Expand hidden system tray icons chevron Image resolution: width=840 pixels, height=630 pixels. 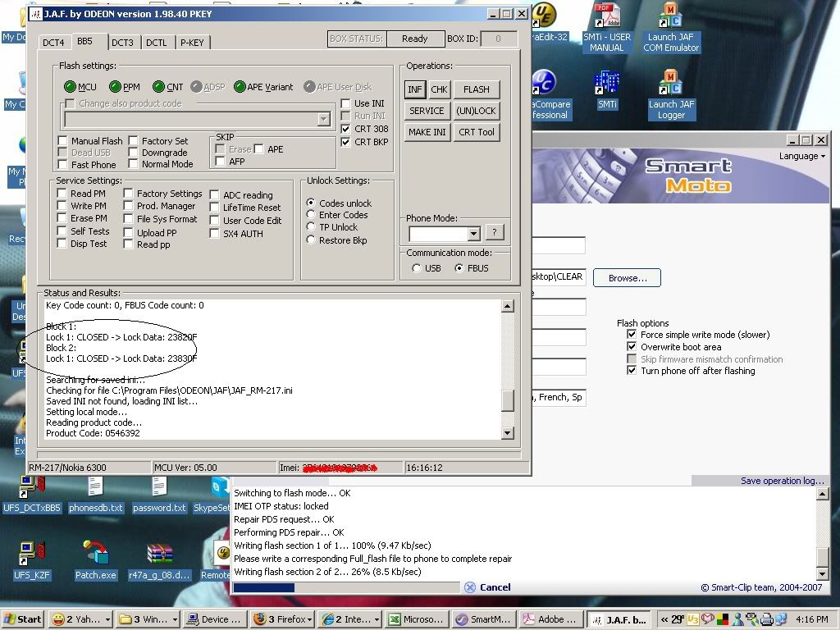click(664, 619)
